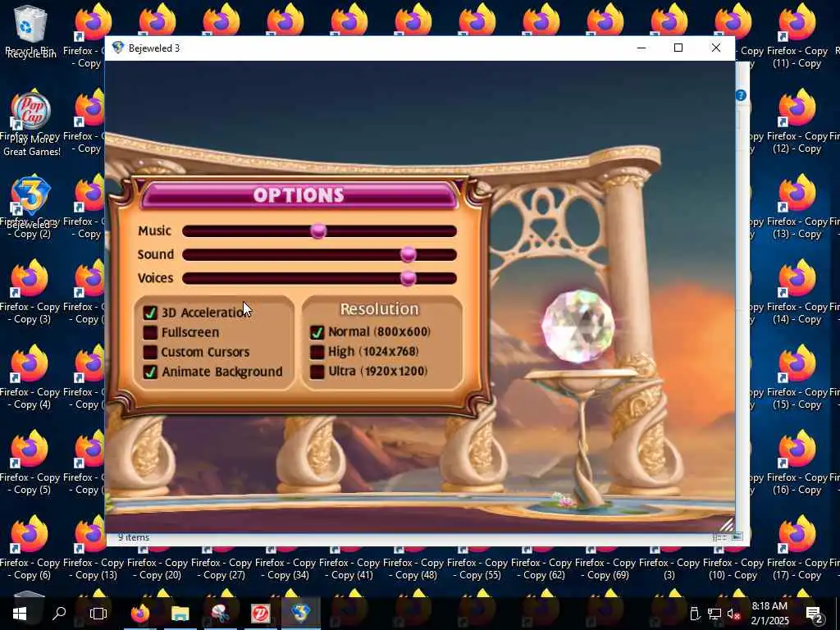Select Firefox - Copy (16) - Copy icon
Screen dimensions: 840x630
coord(797,461)
